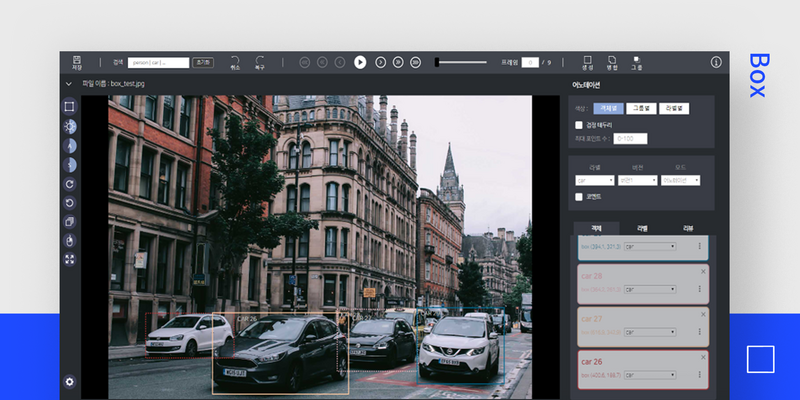Viewport: 800px width, 400px height.
Task: Click the info icon at top right
Action: coord(716,62)
